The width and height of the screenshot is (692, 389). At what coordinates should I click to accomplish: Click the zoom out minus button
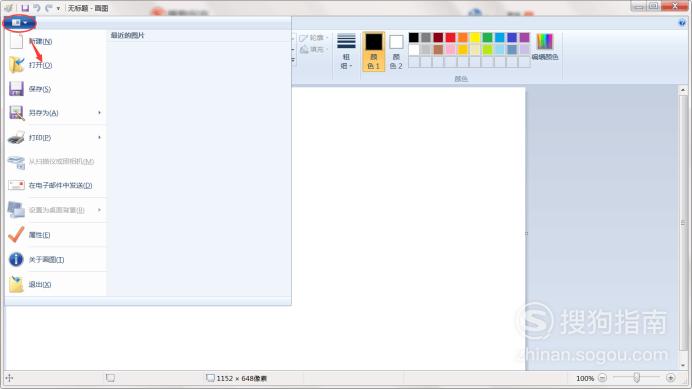[x=602, y=378]
